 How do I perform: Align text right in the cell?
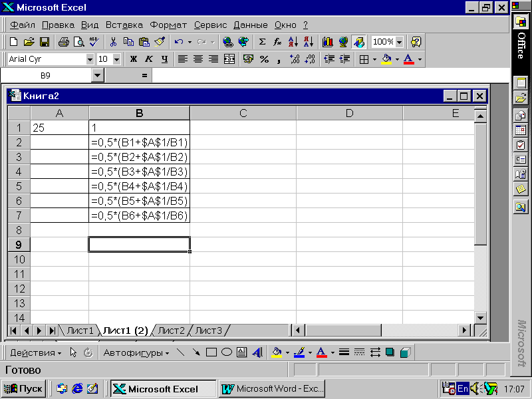(213, 59)
